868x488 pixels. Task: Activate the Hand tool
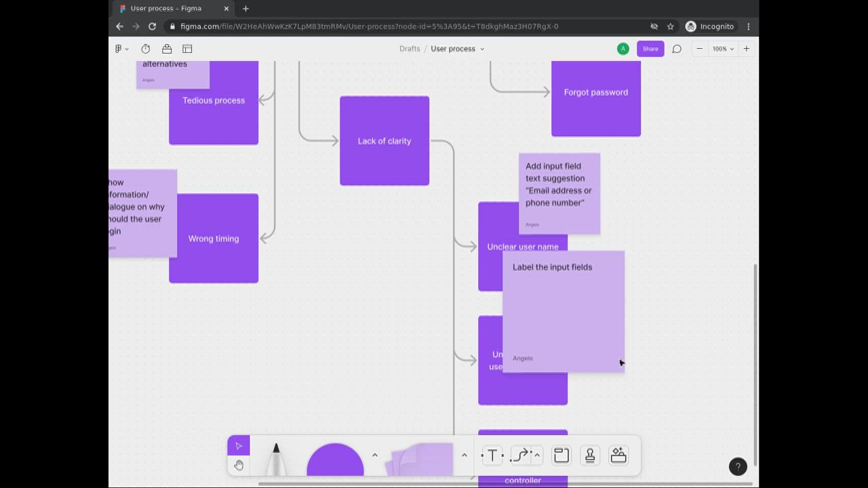pos(239,465)
